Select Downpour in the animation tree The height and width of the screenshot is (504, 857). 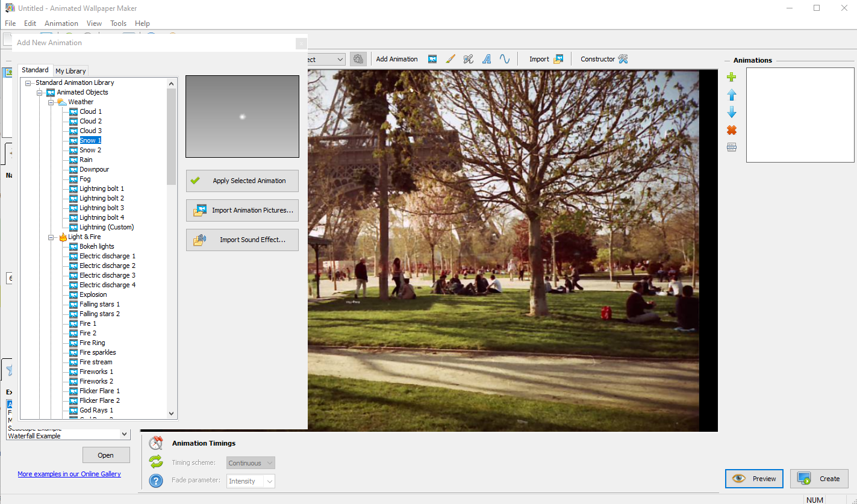pyautogui.click(x=95, y=169)
